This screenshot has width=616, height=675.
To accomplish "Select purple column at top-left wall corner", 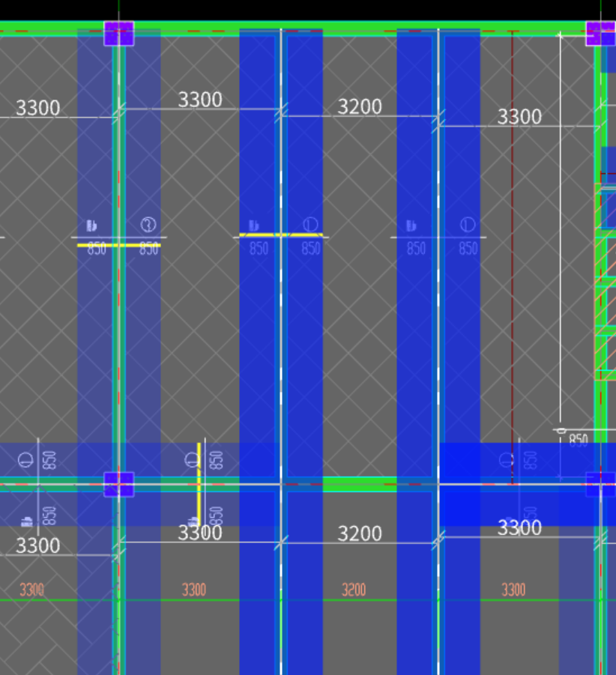I will [119, 34].
